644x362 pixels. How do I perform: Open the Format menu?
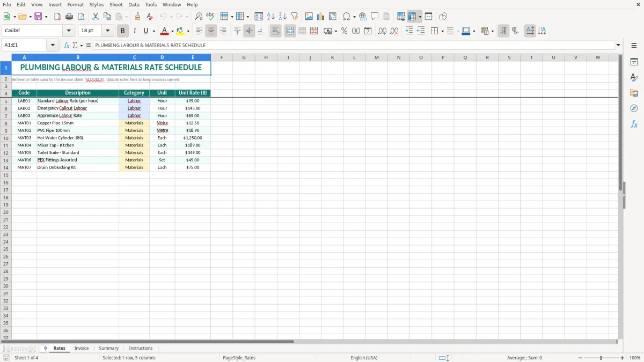pos(75,4)
